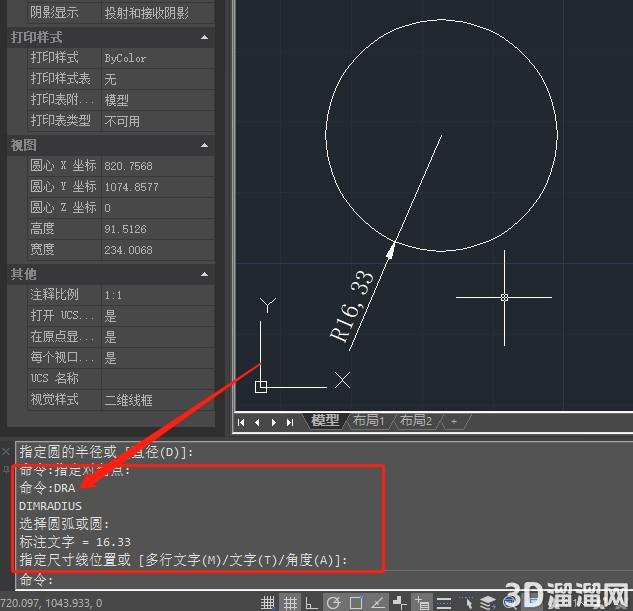The image size is (633, 611).
Task: Click 高度 value 91.5126
Action: tap(158, 229)
